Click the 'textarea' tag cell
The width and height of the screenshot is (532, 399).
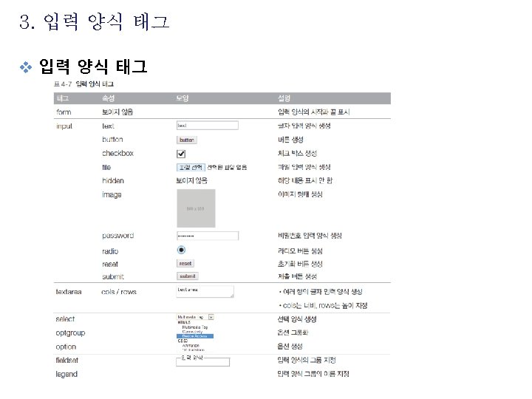pyautogui.click(x=69, y=292)
